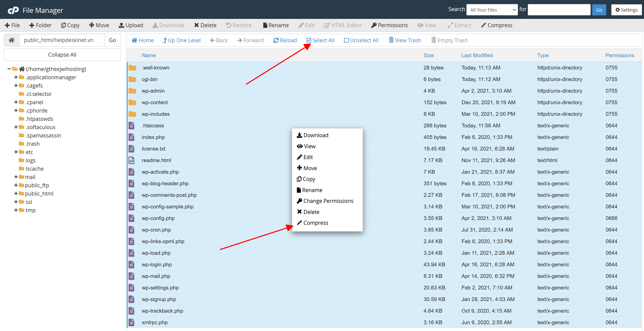Check Select All files

(320, 40)
